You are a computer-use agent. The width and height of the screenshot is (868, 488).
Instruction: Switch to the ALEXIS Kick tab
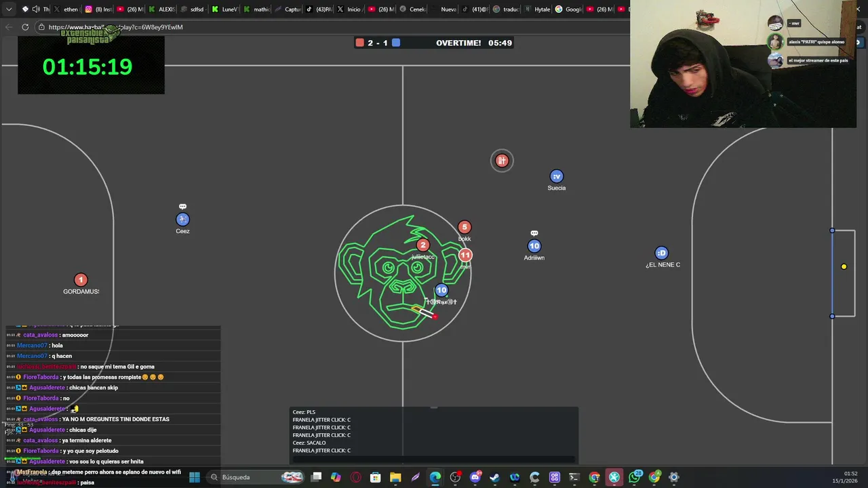point(161,9)
